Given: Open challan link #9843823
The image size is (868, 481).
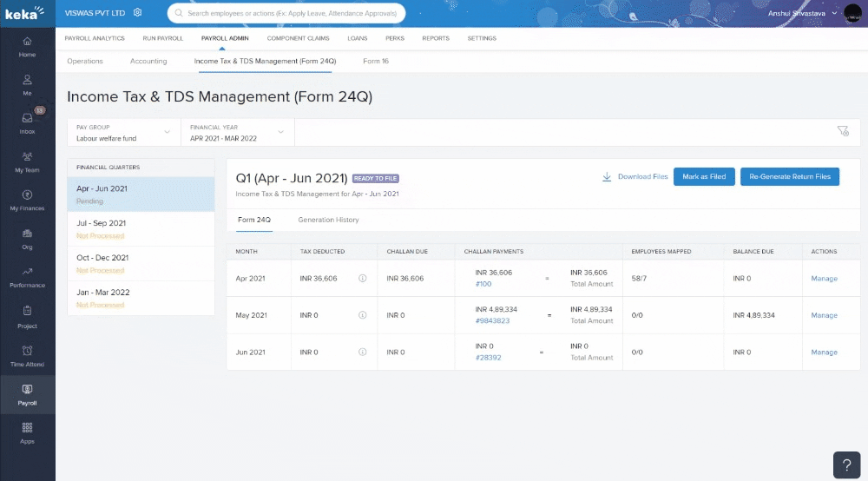Looking at the screenshot, I should coord(492,321).
